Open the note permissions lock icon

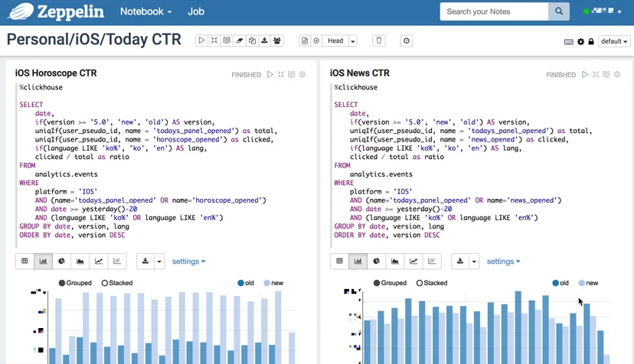pos(591,41)
